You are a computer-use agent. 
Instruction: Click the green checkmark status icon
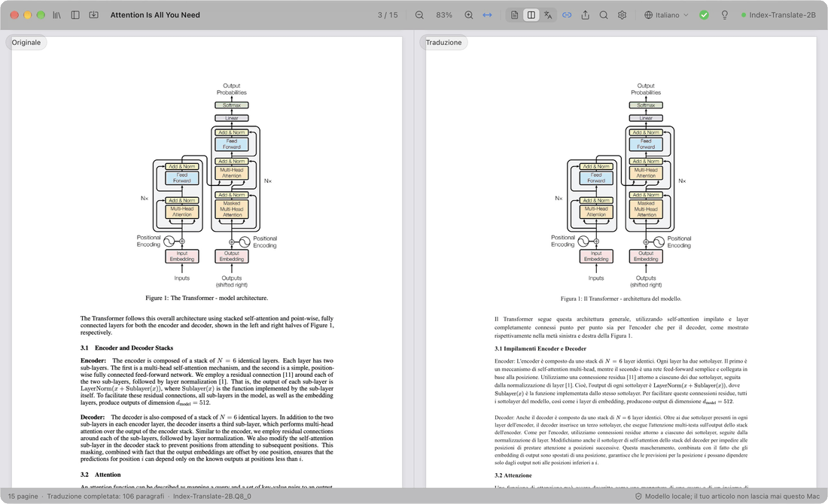click(704, 15)
